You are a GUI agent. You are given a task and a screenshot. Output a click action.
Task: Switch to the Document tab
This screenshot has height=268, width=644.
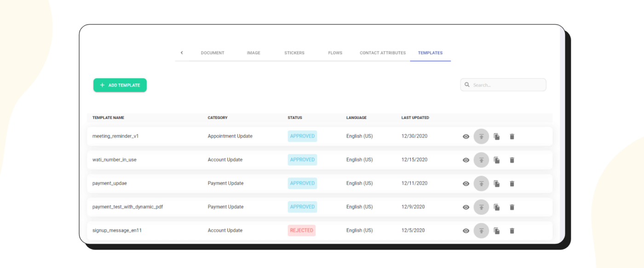coord(213,53)
